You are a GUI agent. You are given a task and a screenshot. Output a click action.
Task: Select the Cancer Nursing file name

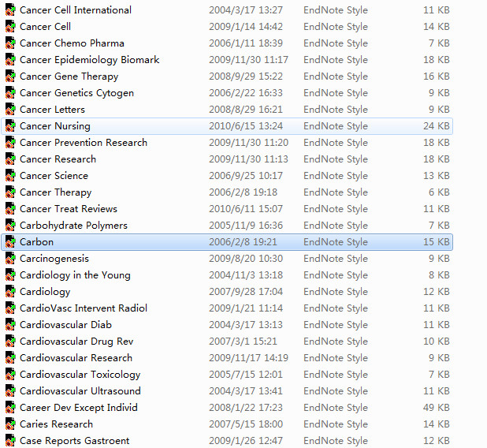coord(55,126)
